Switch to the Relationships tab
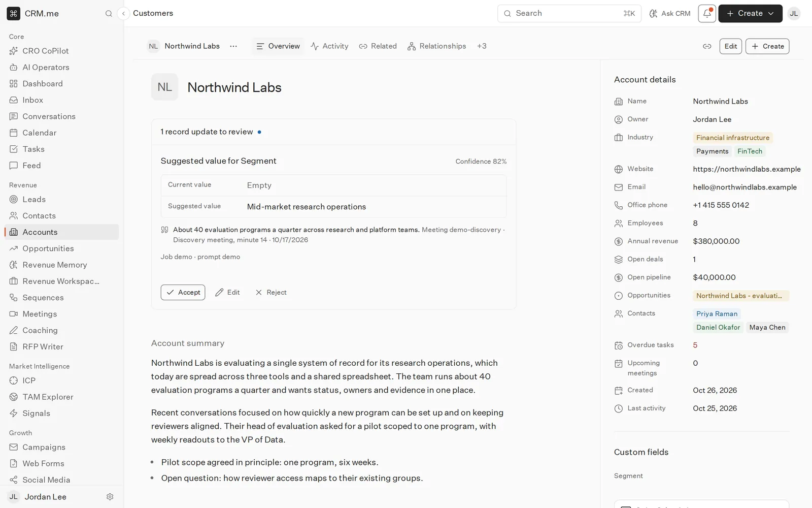812x508 pixels. click(437, 46)
